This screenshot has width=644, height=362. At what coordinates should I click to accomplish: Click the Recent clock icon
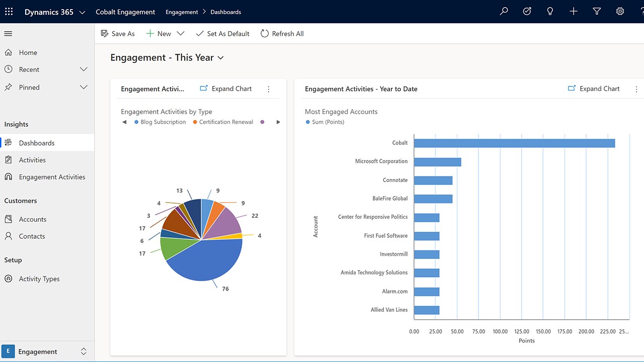coord(9,69)
